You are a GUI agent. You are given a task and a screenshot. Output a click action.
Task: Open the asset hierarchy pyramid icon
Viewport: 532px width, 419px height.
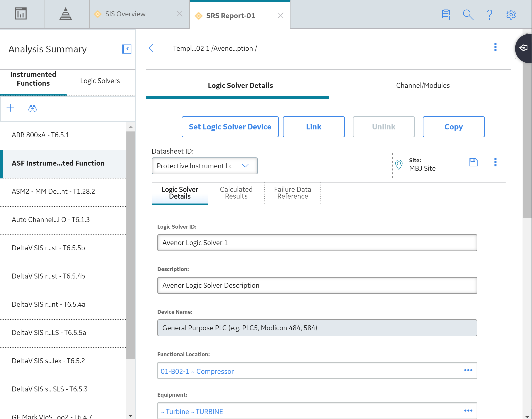coord(65,14)
